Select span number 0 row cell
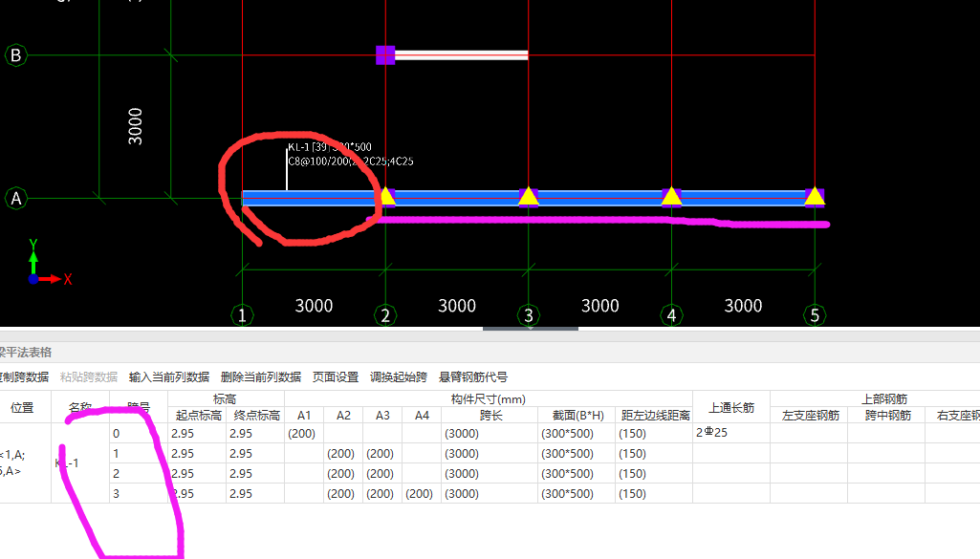The height and width of the screenshot is (559, 980). (x=139, y=434)
